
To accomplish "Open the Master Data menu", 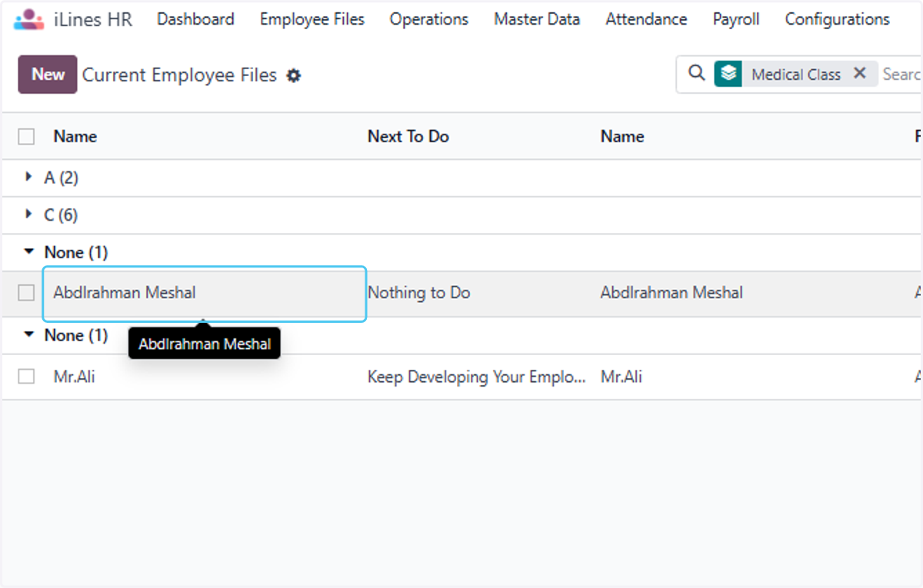I will [537, 19].
